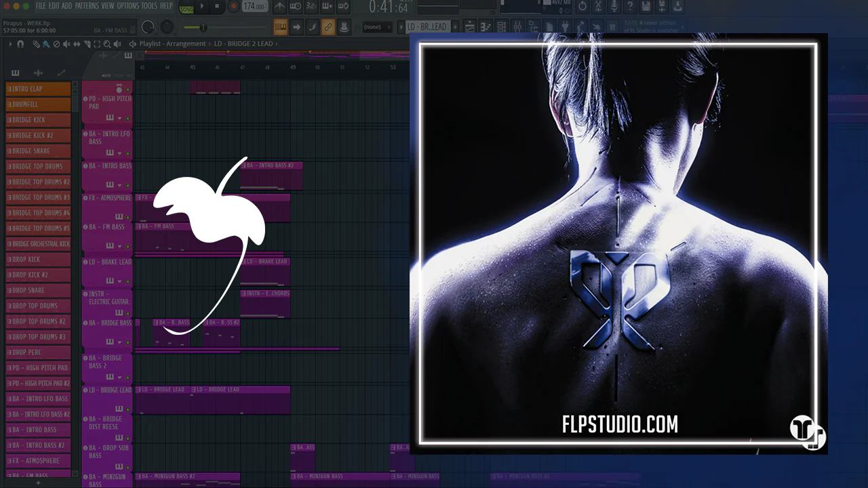Start playback with the play button
Image resolution: width=868 pixels, height=488 pixels.
click(x=202, y=7)
